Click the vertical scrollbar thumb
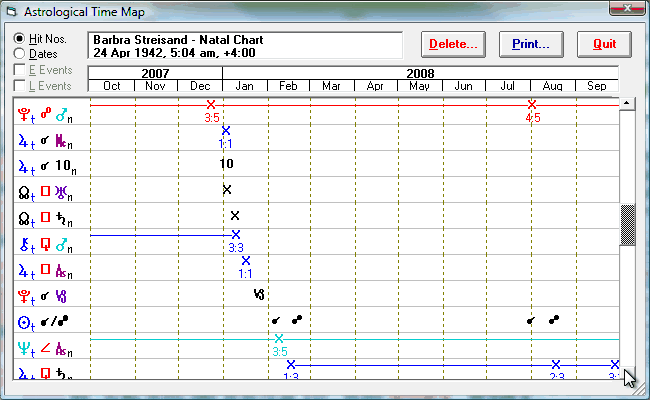Screen dimensions: 650x400 tap(627, 225)
